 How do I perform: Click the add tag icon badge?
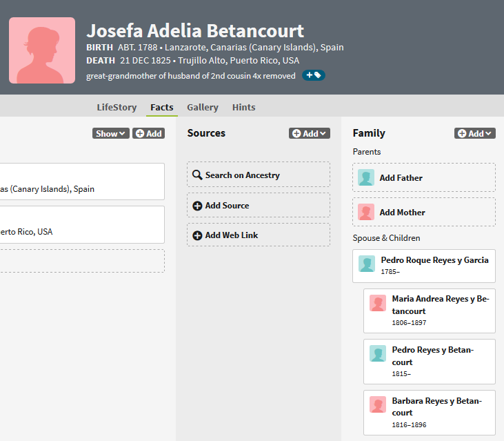click(x=314, y=75)
